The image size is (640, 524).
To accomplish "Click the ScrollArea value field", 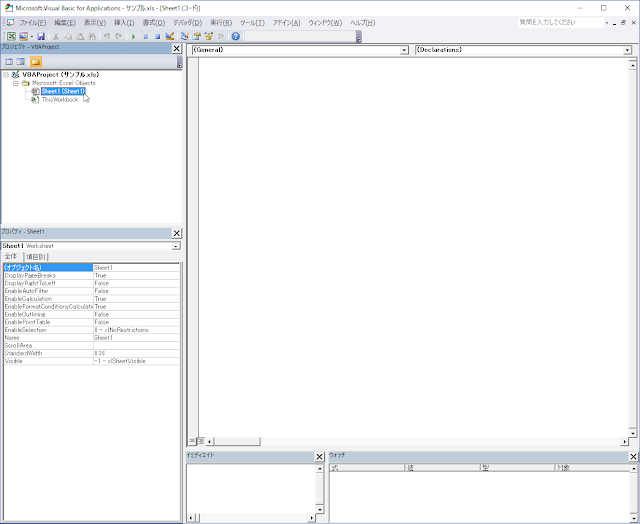I will pyautogui.click(x=136, y=345).
